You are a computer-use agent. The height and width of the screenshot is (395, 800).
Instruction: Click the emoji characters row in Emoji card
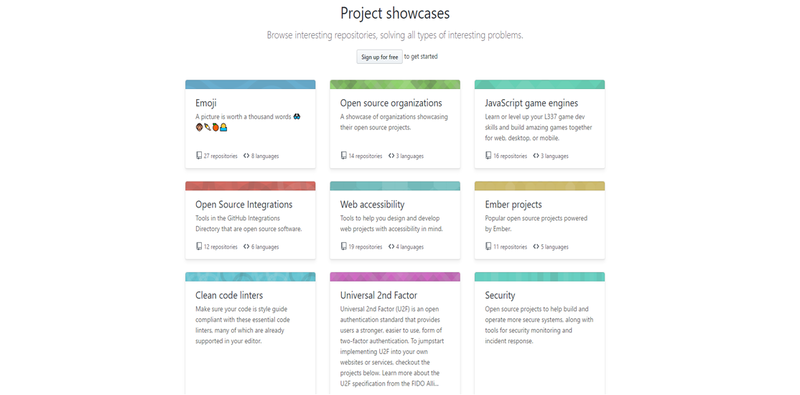(212, 127)
